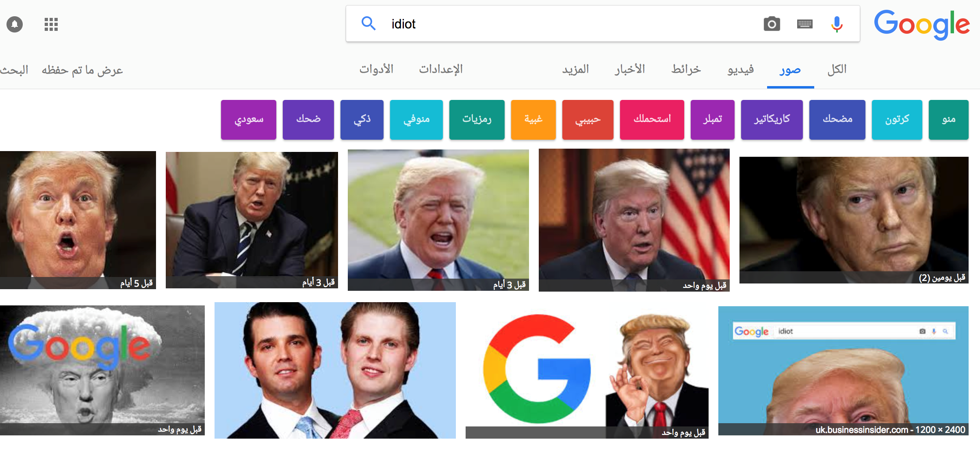Open the الإعدادات dropdown
Screen dimensions: 980x450
pyautogui.click(x=441, y=69)
